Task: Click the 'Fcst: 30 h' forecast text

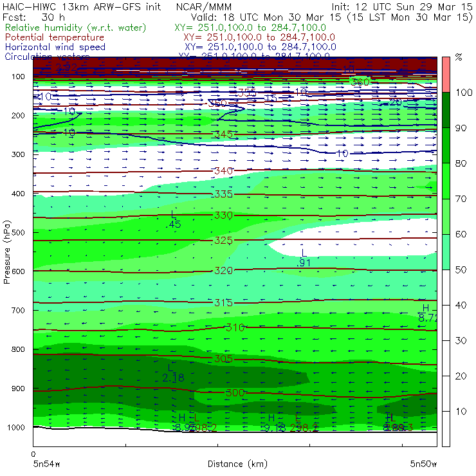Action: pos(33,17)
